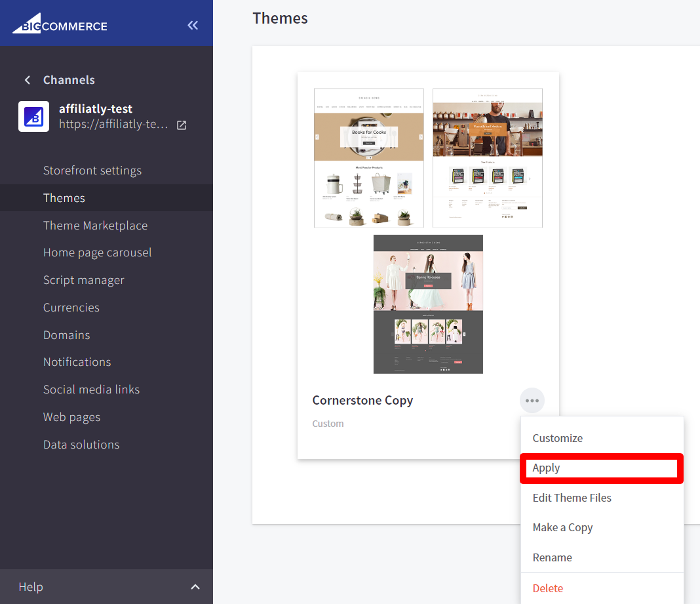Open Social media links
The height and width of the screenshot is (604, 700).
[92, 390]
